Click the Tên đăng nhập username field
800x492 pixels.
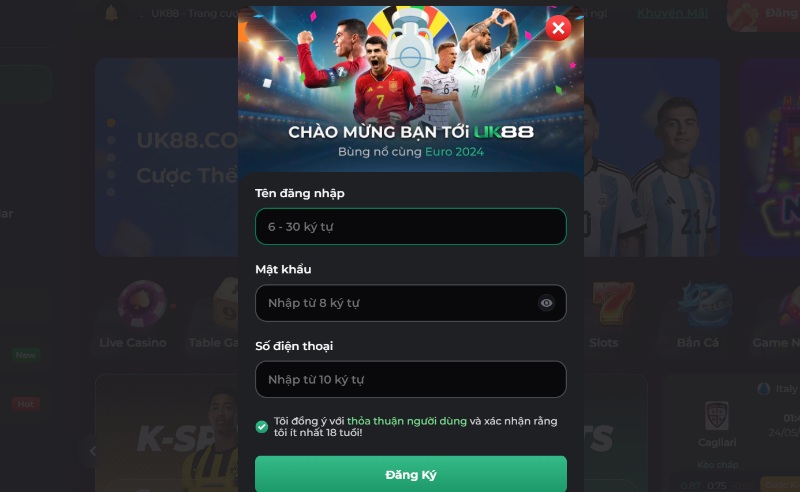tap(411, 227)
